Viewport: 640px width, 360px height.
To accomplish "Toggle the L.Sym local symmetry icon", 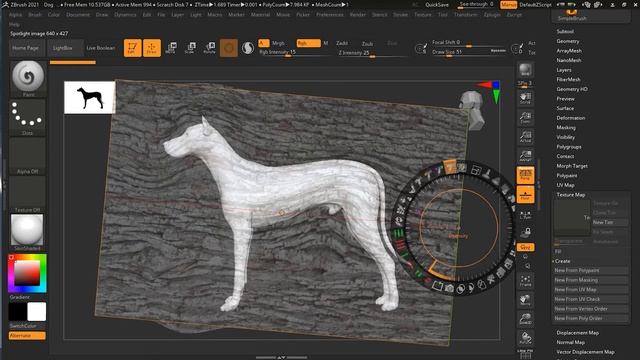I will (x=525, y=215).
